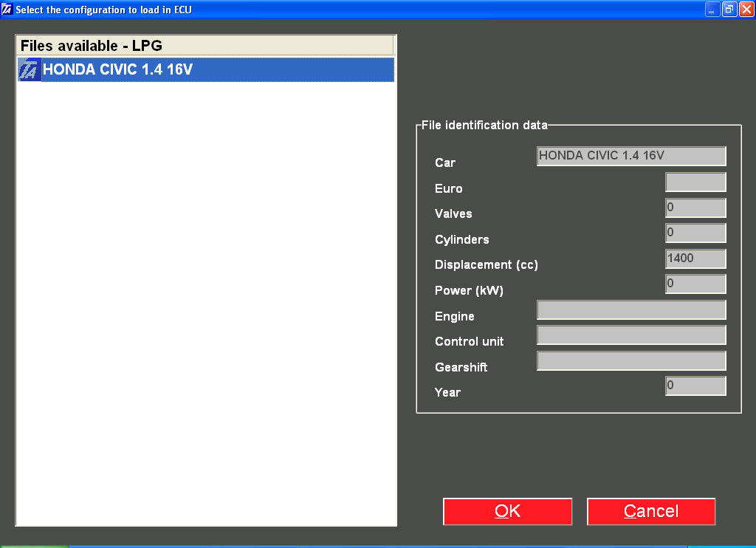Click the Displacement (cc) label
The image size is (756, 548).
(486, 265)
